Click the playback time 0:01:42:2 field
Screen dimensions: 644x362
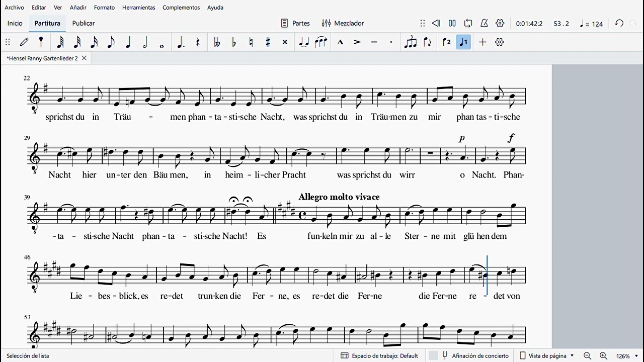coord(529,24)
